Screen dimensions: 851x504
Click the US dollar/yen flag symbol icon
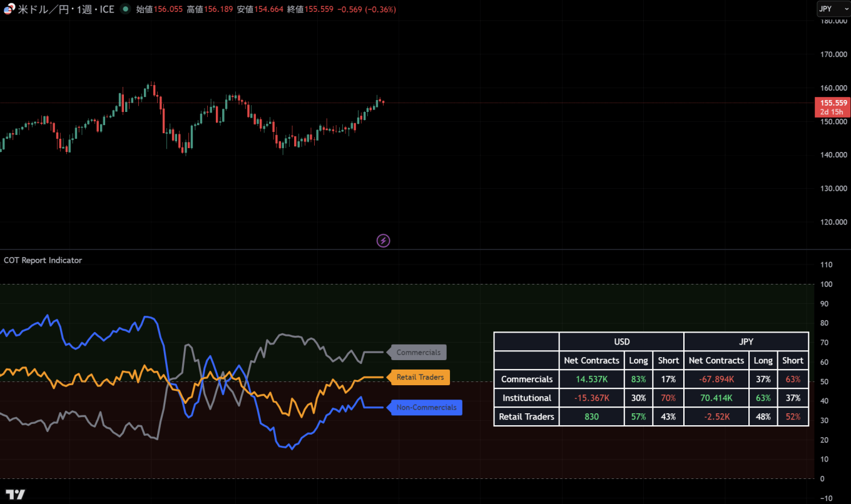click(9, 9)
